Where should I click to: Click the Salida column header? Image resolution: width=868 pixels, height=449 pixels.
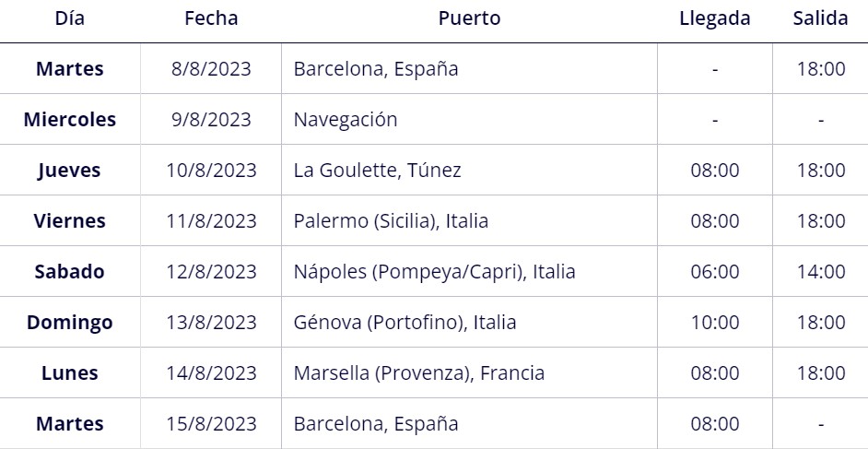point(820,18)
